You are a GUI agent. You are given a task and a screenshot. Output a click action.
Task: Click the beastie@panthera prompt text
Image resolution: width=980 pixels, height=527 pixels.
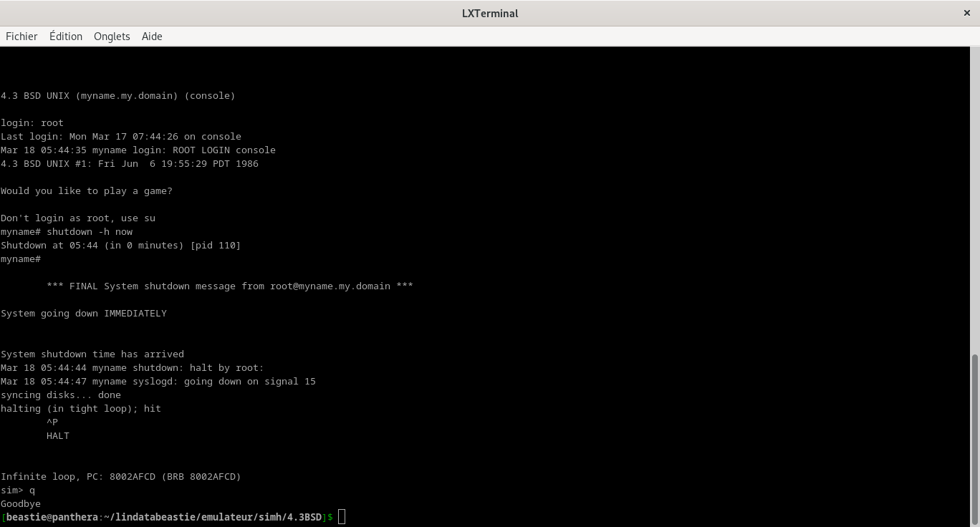(x=52, y=517)
